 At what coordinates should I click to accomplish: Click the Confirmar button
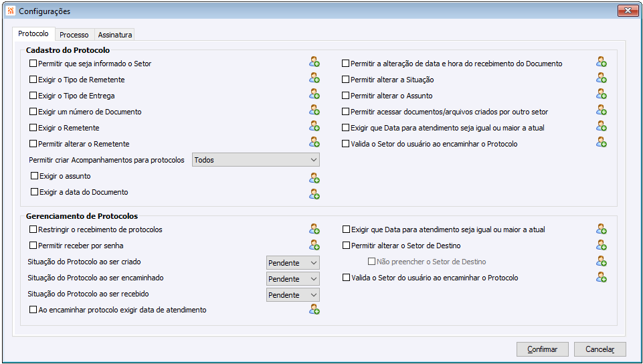click(542, 349)
